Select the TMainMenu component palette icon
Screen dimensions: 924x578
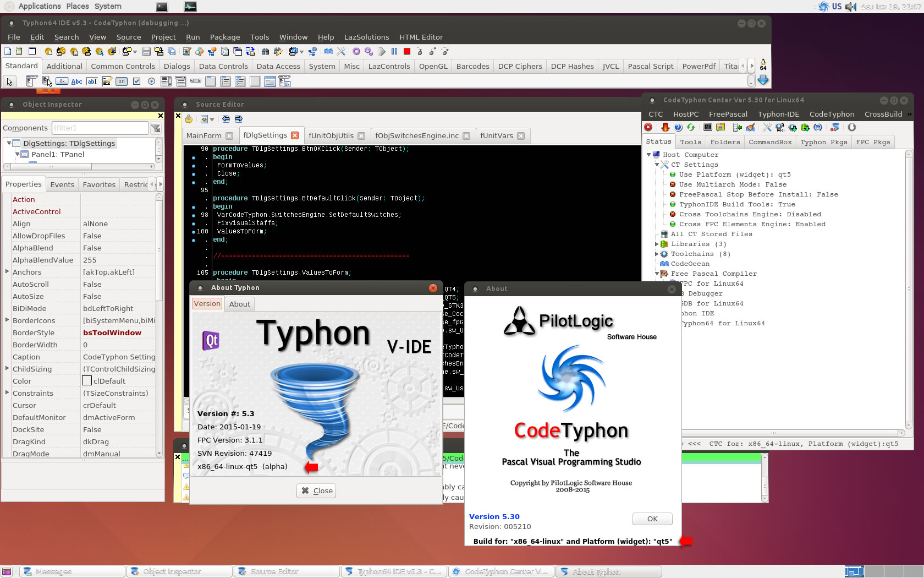tap(32, 81)
